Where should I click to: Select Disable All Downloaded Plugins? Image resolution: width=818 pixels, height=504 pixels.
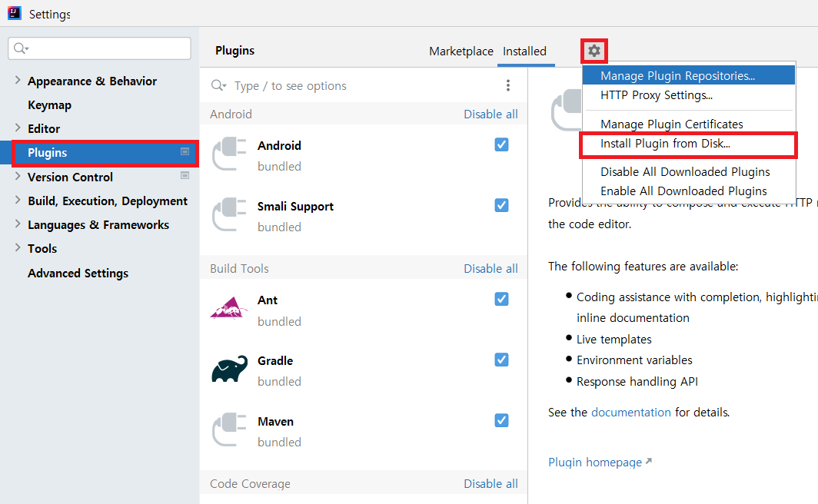click(689, 172)
